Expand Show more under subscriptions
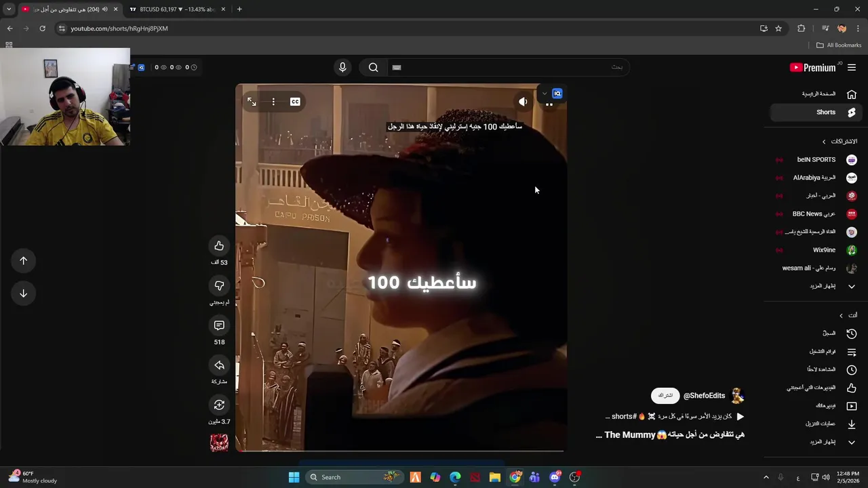The image size is (868, 488). click(x=815, y=286)
